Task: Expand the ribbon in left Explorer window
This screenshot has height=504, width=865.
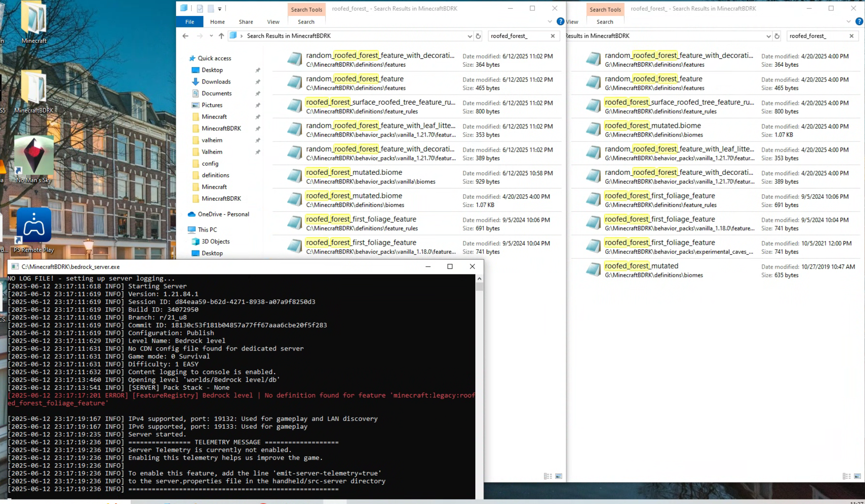Action: [550, 21]
